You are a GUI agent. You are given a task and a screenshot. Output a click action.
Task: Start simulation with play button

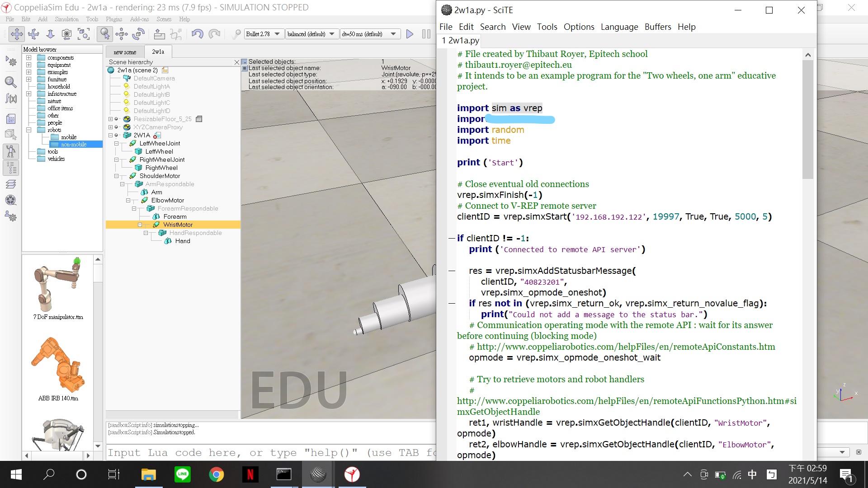[410, 34]
